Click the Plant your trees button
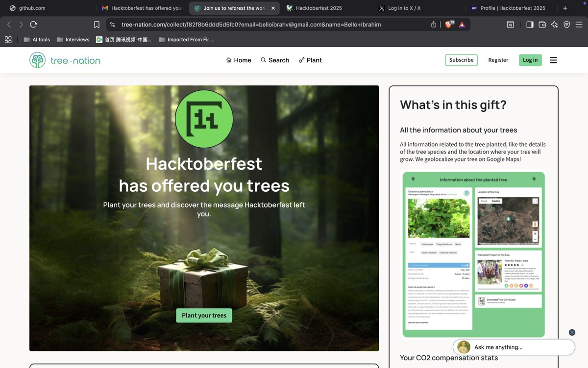 click(204, 315)
